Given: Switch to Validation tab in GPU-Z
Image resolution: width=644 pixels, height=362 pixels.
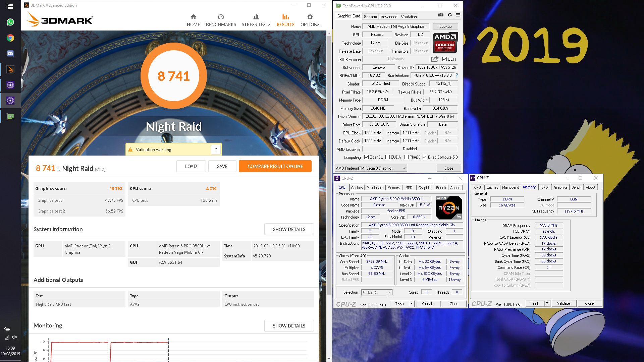Looking at the screenshot, I should click(x=409, y=16).
